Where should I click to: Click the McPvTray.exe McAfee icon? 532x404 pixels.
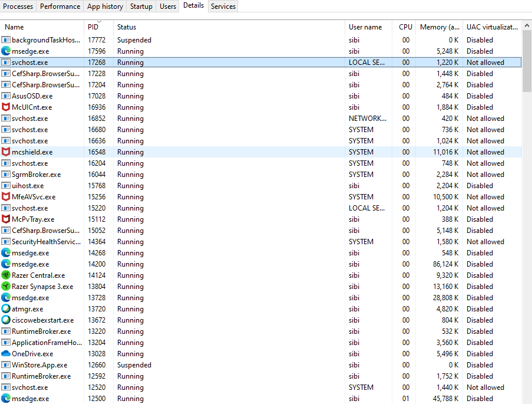click(6, 219)
